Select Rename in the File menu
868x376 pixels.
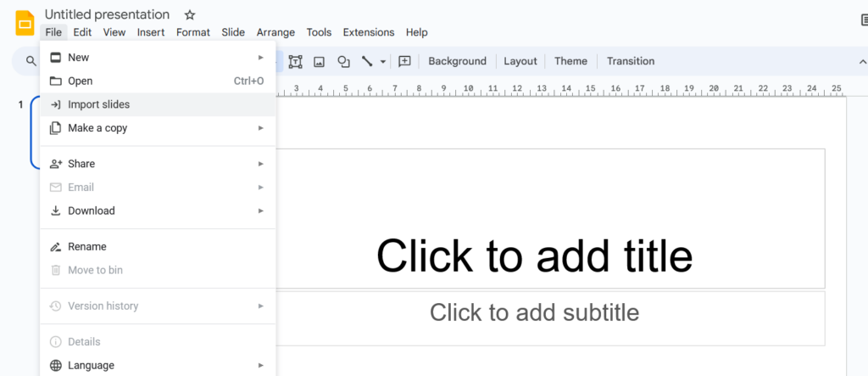(87, 246)
